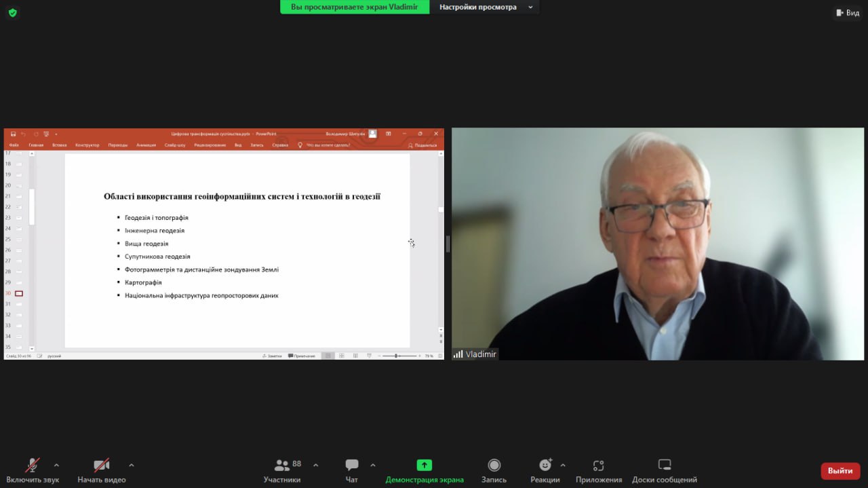Click the green screen-viewing banner for Vladimir
This screenshot has width=868, height=488.
click(x=355, y=7)
